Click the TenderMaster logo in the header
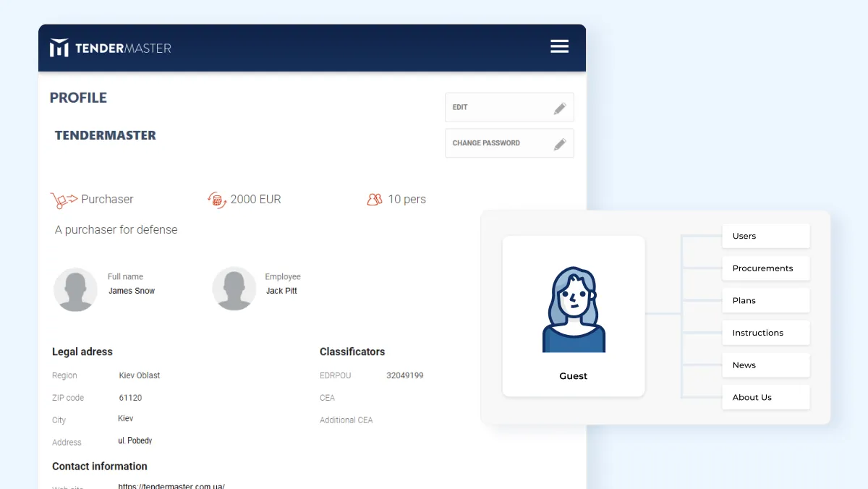868x489 pixels. point(110,48)
